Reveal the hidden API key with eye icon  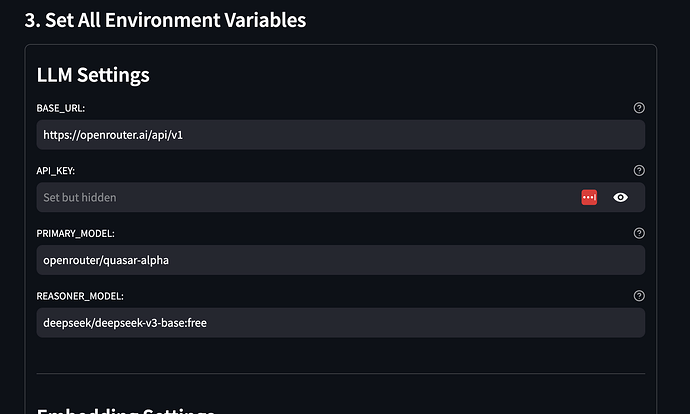pyautogui.click(x=620, y=197)
